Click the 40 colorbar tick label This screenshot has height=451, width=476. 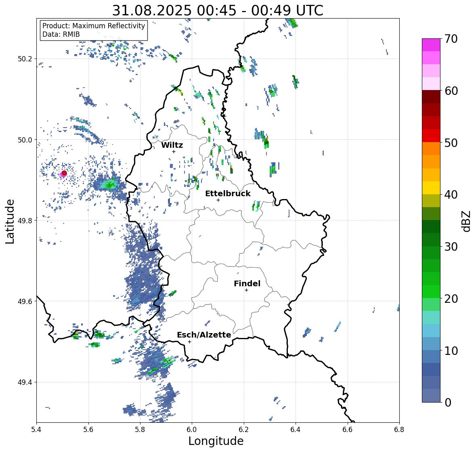click(x=451, y=195)
